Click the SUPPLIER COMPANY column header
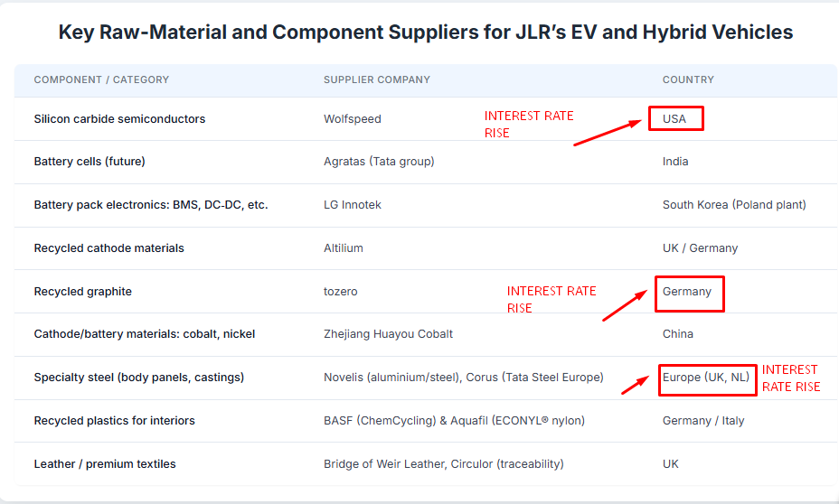Screen dimensions: 839x504 click(377, 79)
